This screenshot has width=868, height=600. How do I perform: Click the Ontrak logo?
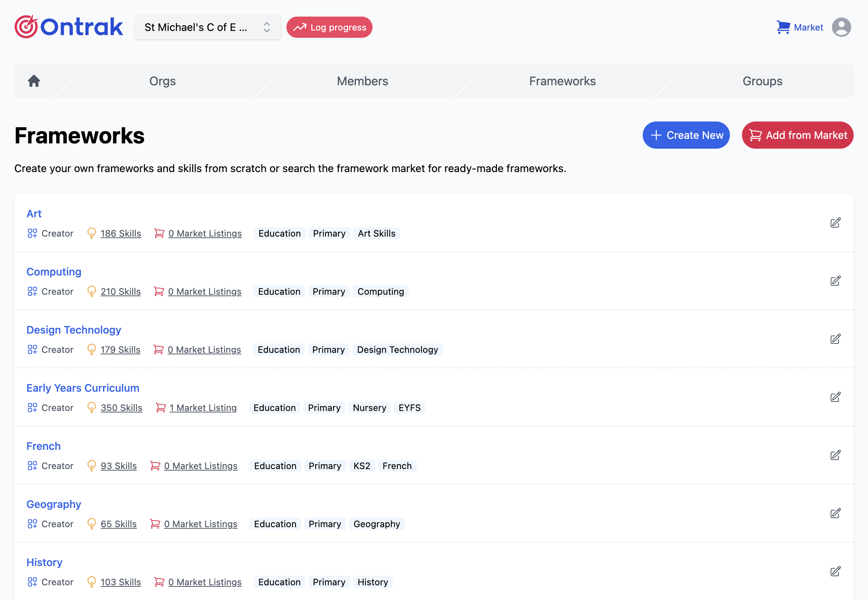[x=69, y=27]
